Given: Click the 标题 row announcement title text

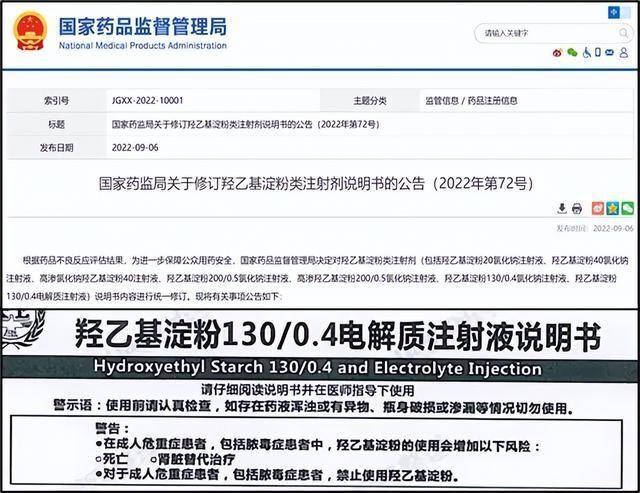Looking at the screenshot, I should coord(246,124).
